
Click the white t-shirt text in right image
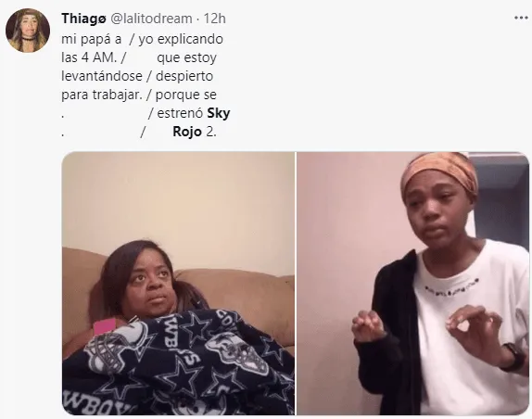click(452, 286)
